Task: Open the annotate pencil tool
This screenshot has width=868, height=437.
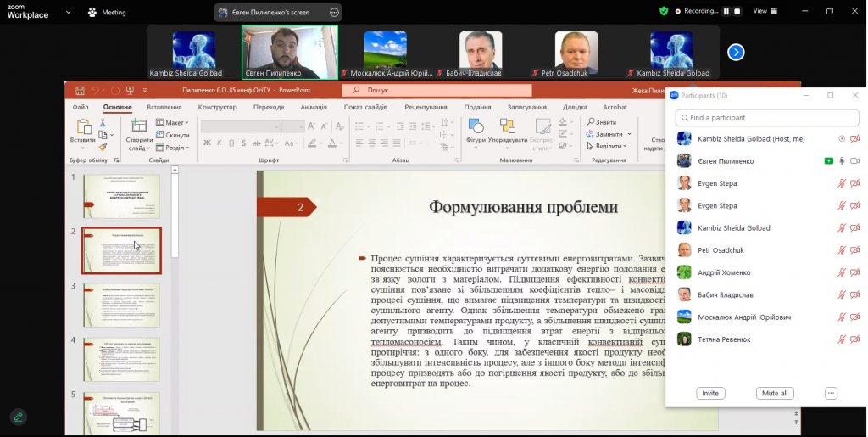Action: [19, 417]
